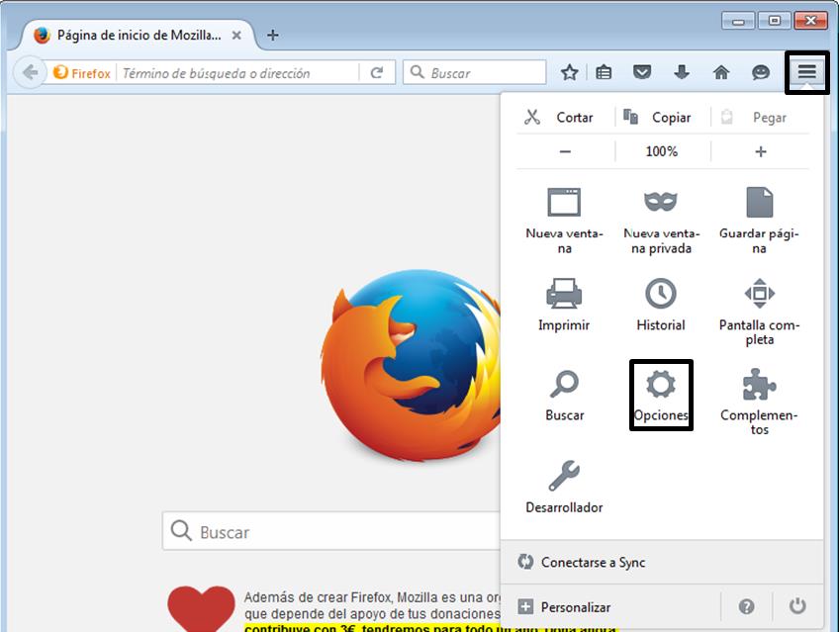This screenshot has height=632, width=840.
Task: Select the Imprimir printer icon
Action: click(x=564, y=294)
